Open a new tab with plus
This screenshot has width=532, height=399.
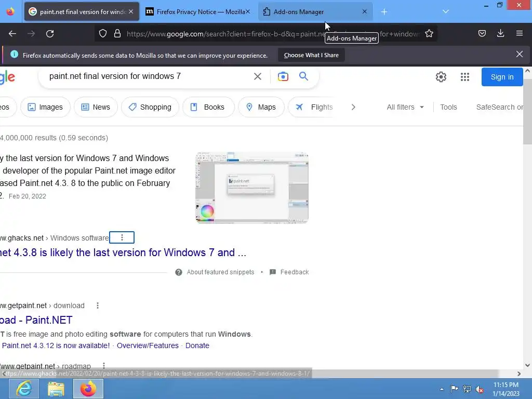coord(384,11)
